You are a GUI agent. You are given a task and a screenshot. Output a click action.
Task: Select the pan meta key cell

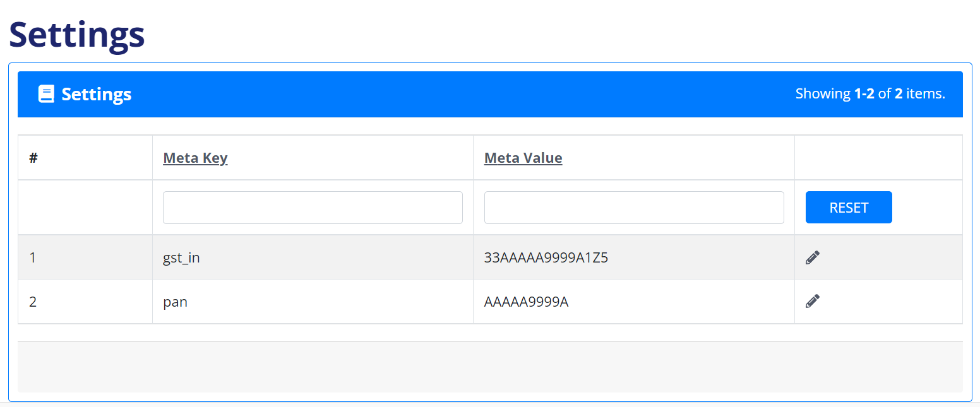(175, 302)
